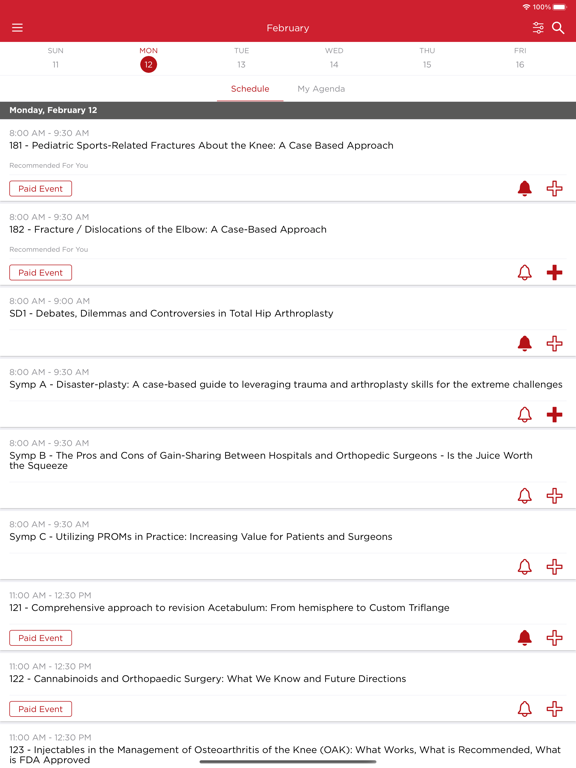Screen dimensions: 576x768
Task: Open Symp C Utilizing PROMs session
Action: coord(201,537)
